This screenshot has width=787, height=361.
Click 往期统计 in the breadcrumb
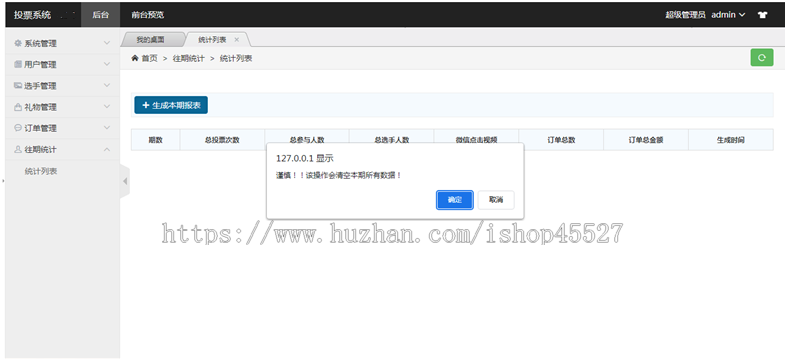pos(189,58)
